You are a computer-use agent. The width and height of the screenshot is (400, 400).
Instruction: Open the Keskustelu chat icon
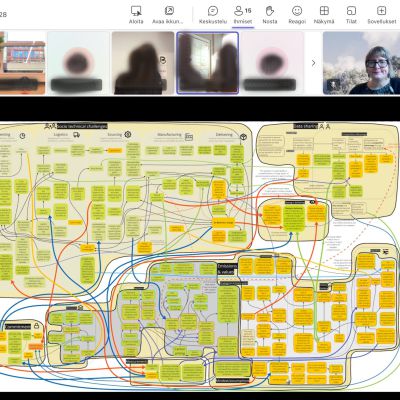coord(213,11)
